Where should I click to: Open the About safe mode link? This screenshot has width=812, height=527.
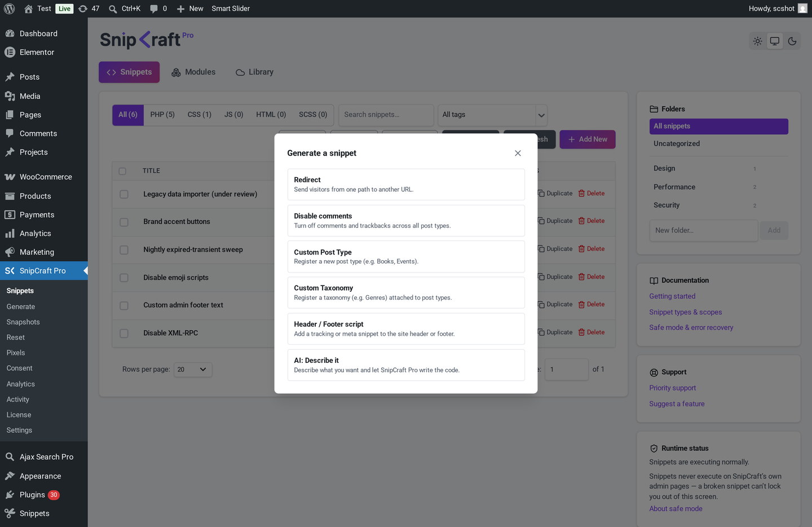[x=676, y=509]
